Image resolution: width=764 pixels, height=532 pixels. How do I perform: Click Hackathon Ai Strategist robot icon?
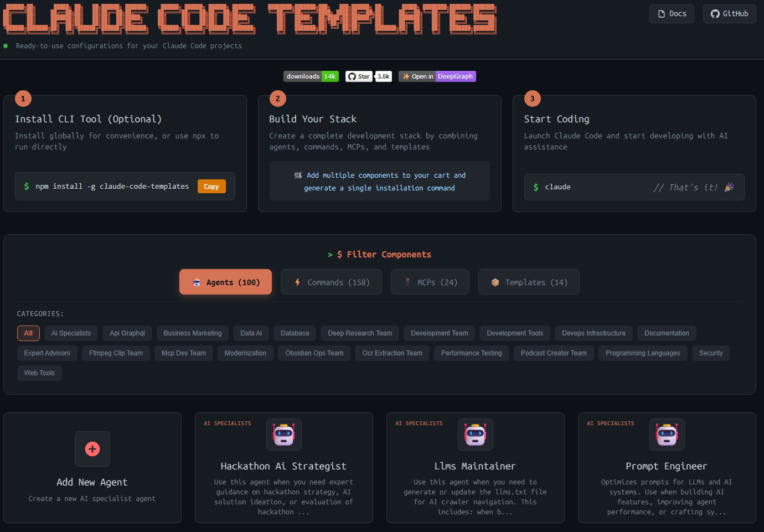click(x=284, y=435)
